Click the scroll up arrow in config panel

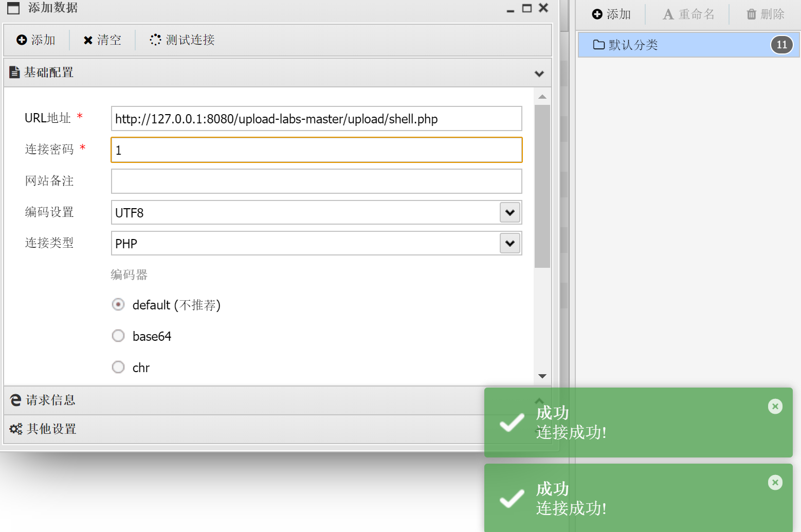click(x=542, y=97)
